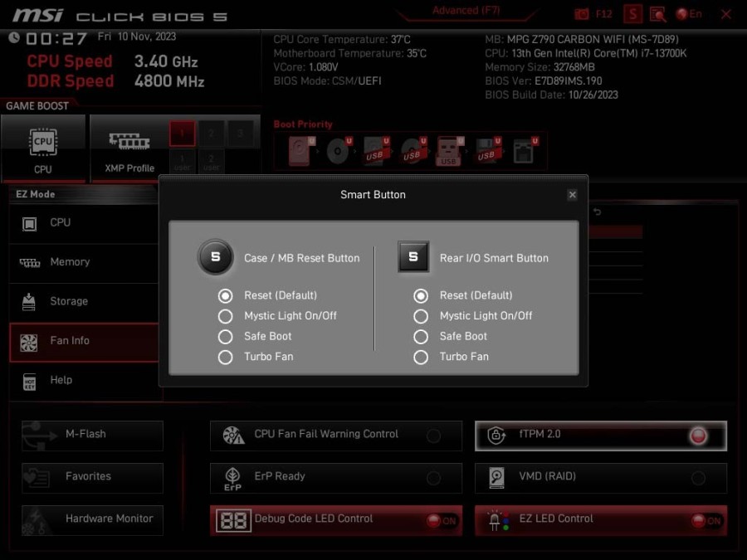Select Reset (Default) for Rear I/O Smart Button

pos(421,295)
